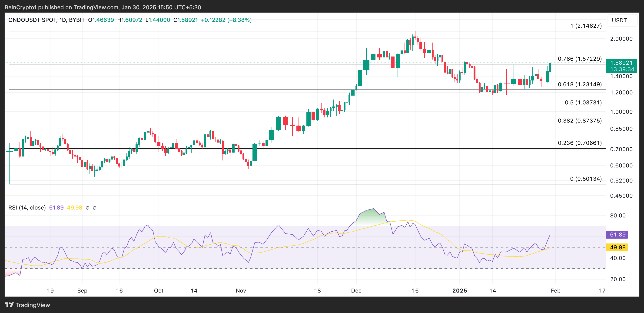
Task: Click the yellow RSI average tag 49.98
Action: (617, 247)
